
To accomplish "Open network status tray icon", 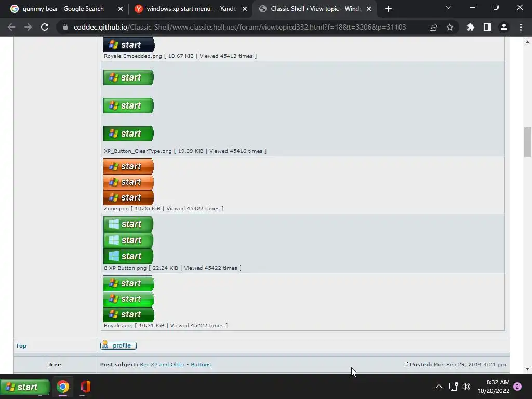I will click(x=453, y=387).
